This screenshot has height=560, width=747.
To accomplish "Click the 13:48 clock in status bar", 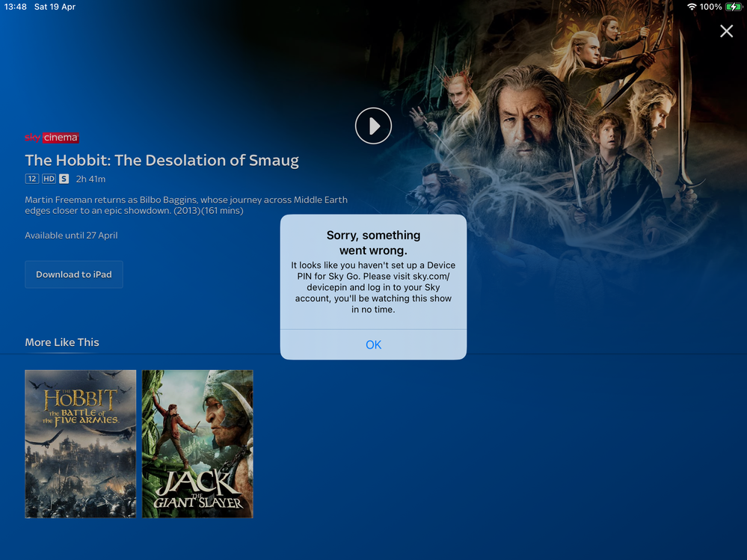I will (x=15, y=7).
